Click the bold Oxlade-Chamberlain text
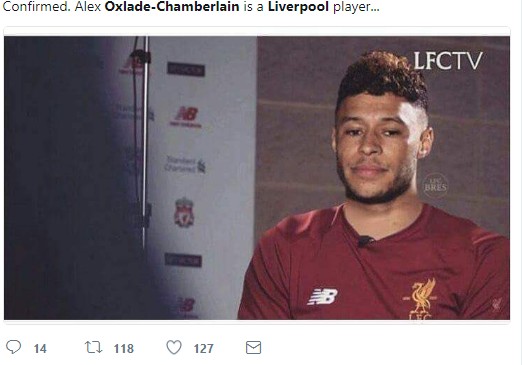 click(x=172, y=6)
